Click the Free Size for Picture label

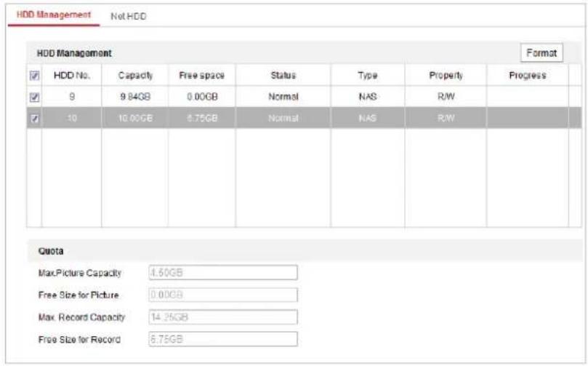(x=78, y=295)
